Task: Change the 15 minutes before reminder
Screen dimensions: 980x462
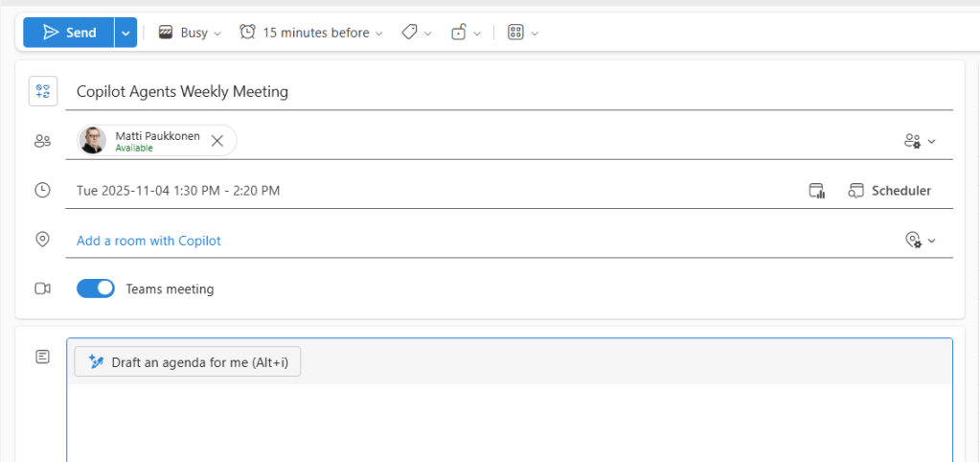Action: 311,33
